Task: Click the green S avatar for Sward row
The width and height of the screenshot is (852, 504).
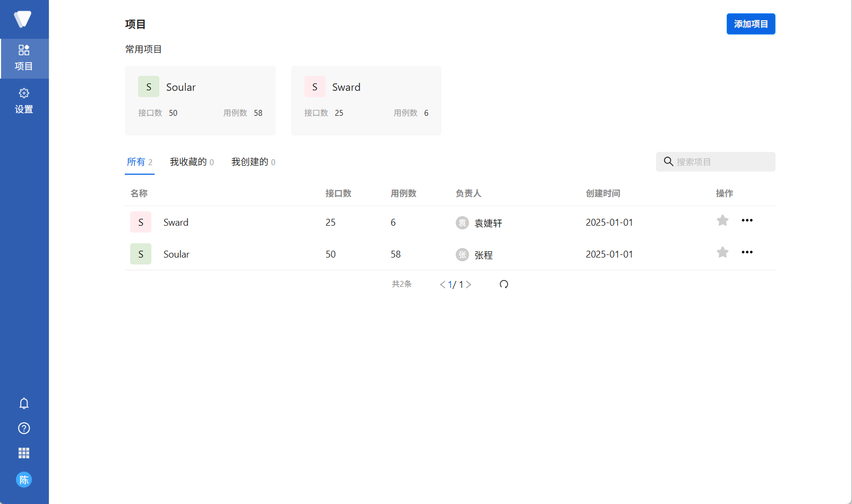Action: 140,222
